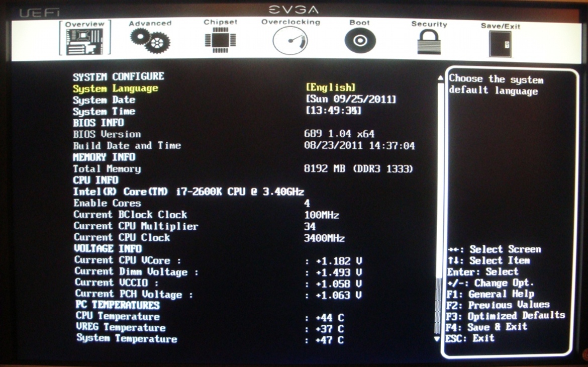Click the "CPU Temperature" label

tap(118, 316)
